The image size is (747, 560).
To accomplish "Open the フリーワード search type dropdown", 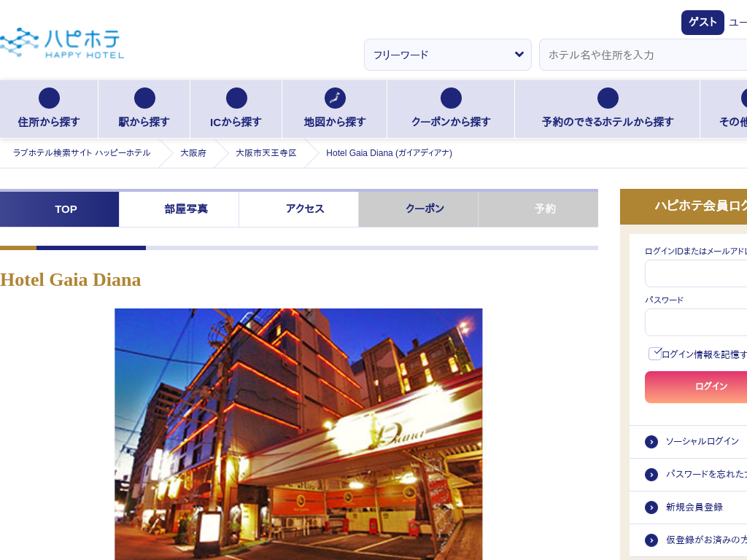I will pos(448,55).
